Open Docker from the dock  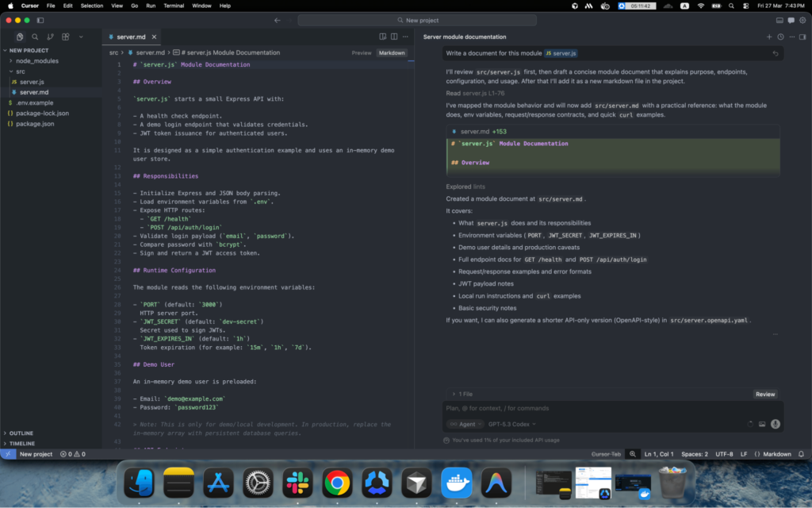pyautogui.click(x=457, y=483)
